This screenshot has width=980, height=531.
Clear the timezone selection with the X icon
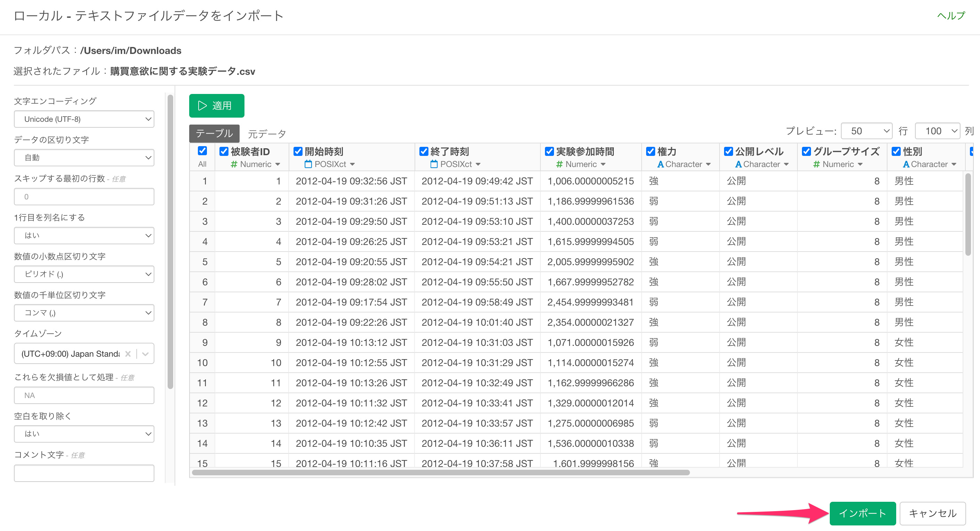click(128, 354)
